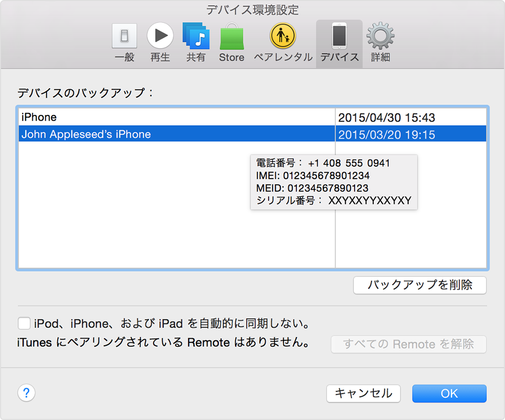
Task: Dismiss the dialog with キャンセル
Action: click(x=363, y=393)
